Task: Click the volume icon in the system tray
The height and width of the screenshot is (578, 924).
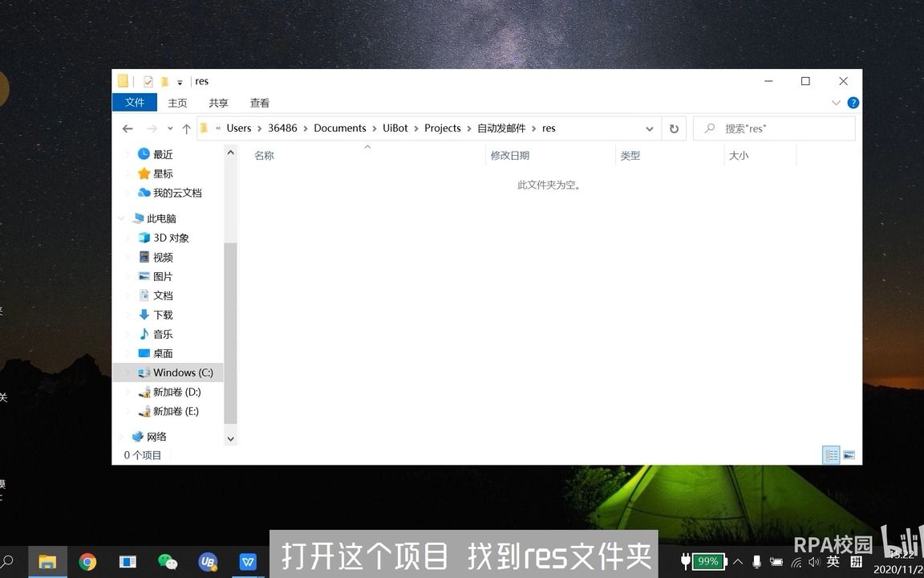Action: (x=813, y=561)
